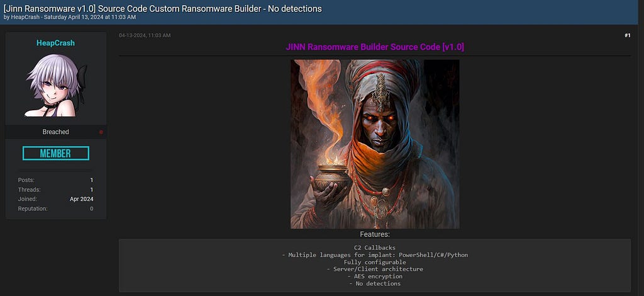
Task: Click the Breached user title label
Action: 55,132
